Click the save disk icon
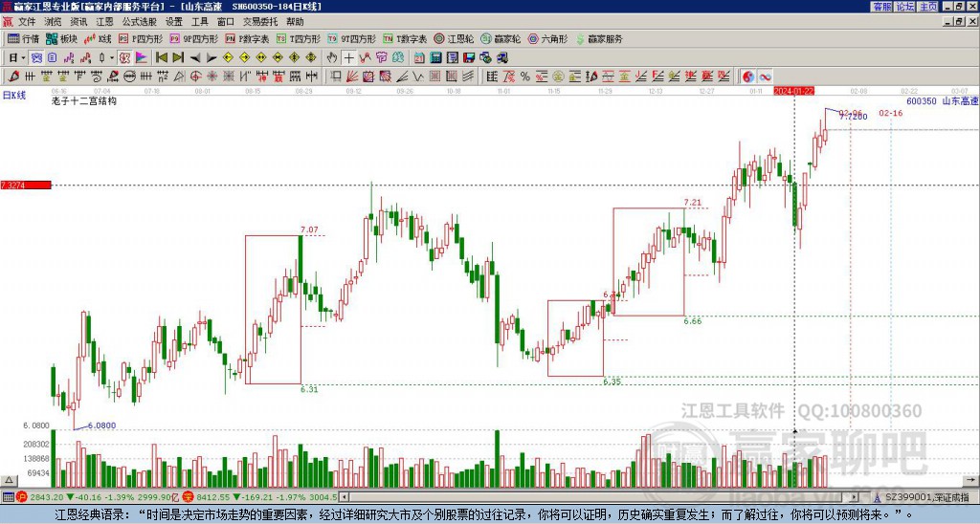 (x=469, y=58)
